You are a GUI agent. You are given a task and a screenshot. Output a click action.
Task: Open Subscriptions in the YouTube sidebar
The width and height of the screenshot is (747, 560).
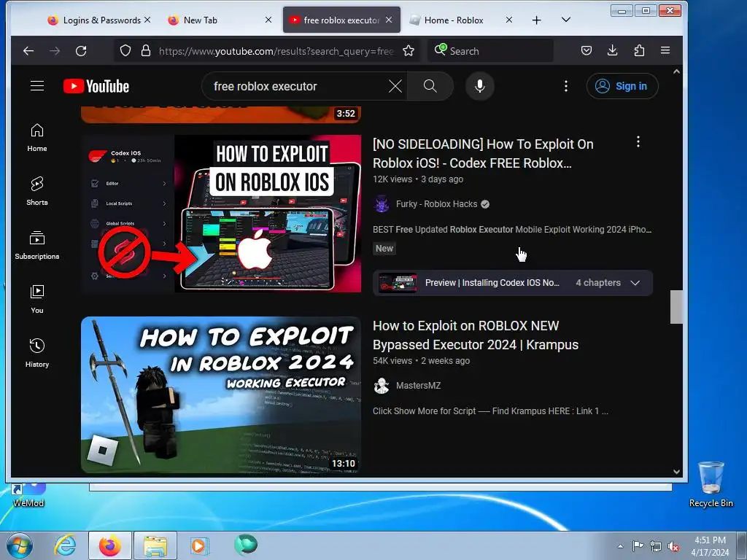[37, 245]
